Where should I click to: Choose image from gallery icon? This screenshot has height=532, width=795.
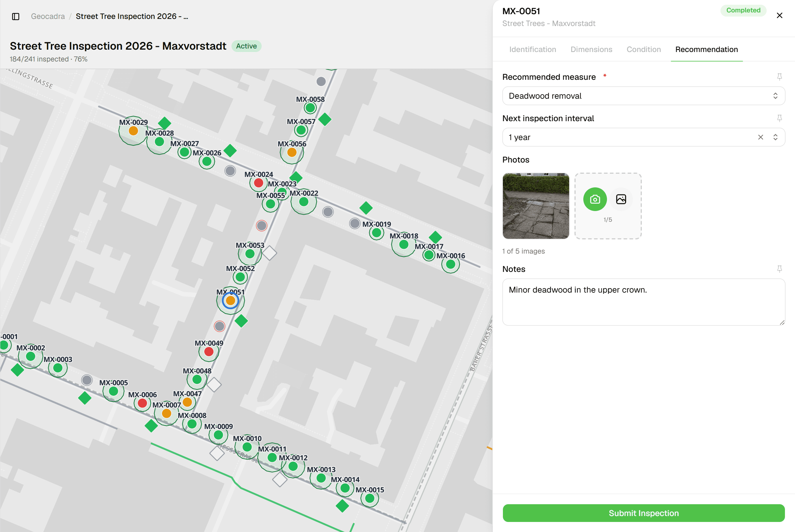621,199
